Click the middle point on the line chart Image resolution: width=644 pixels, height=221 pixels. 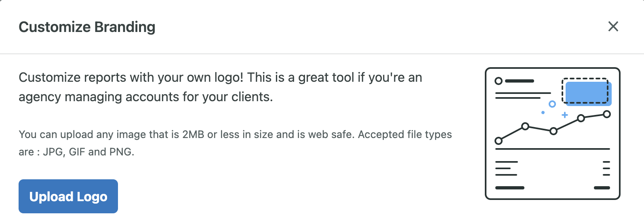(554, 131)
